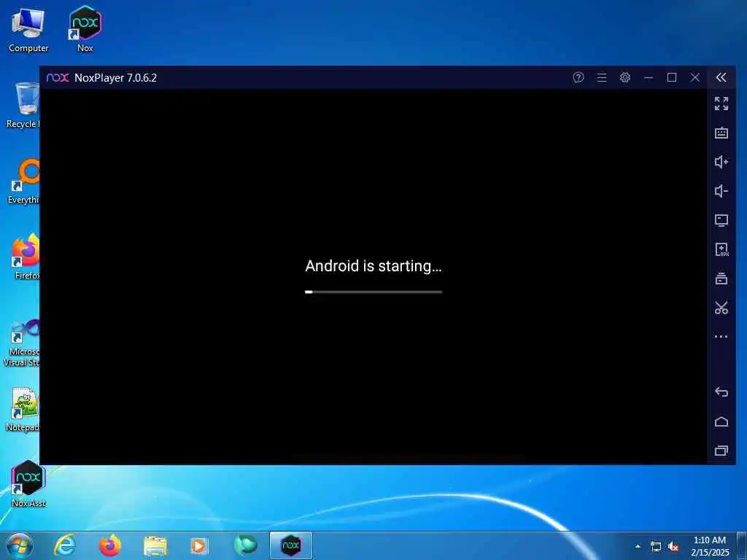Enter fullscreen mode in NoxPlayer sidebar
The height and width of the screenshot is (560, 747).
pyautogui.click(x=721, y=104)
